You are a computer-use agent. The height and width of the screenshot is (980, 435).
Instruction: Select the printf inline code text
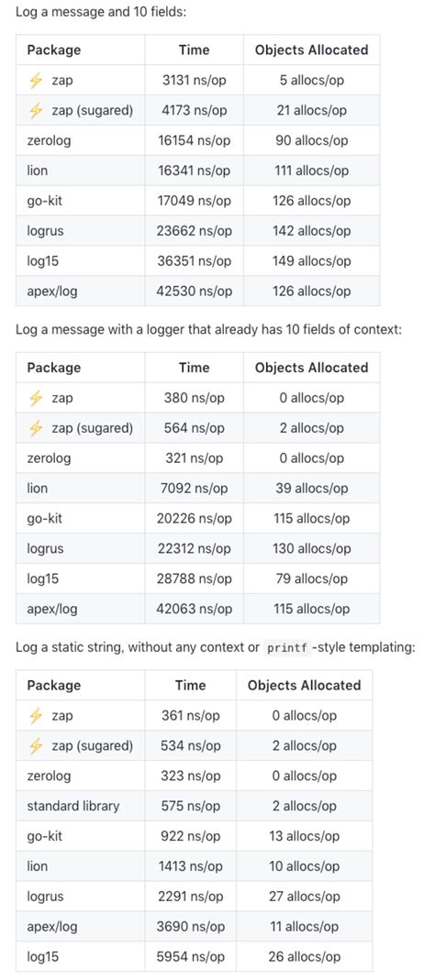click(x=288, y=647)
